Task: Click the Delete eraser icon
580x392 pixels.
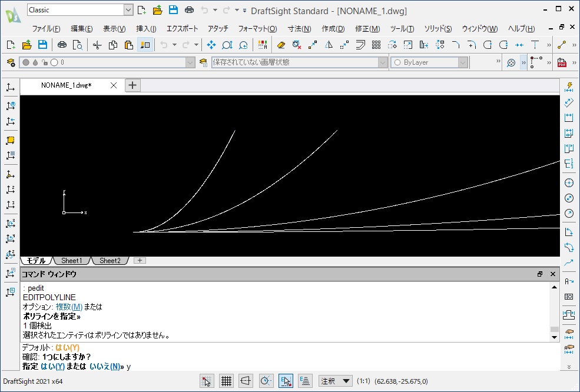Action: click(x=281, y=45)
